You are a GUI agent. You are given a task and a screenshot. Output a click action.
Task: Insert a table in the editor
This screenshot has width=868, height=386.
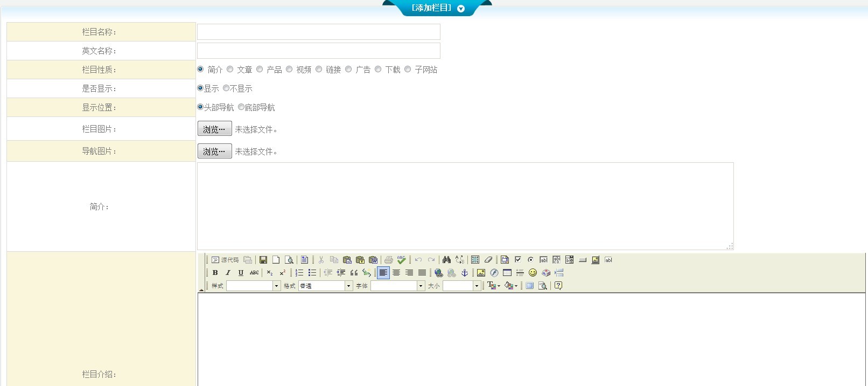pyautogui.click(x=507, y=273)
